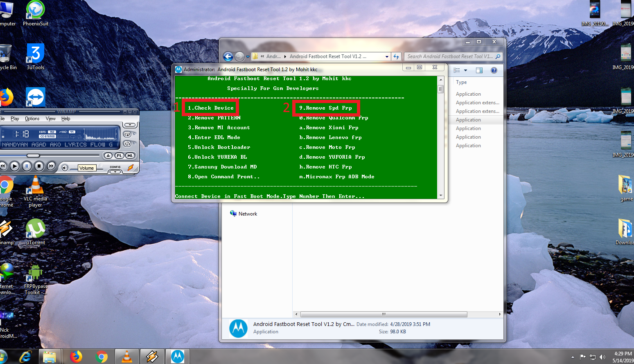Select the first Application extens... row
The image size is (634, 364).
coord(478,103)
